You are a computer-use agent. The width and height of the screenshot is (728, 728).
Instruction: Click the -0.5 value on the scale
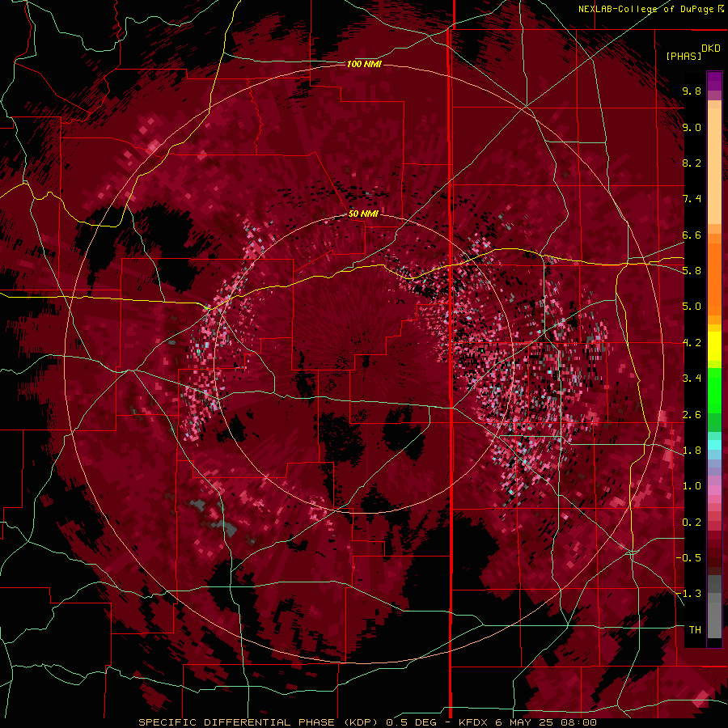click(x=689, y=557)
